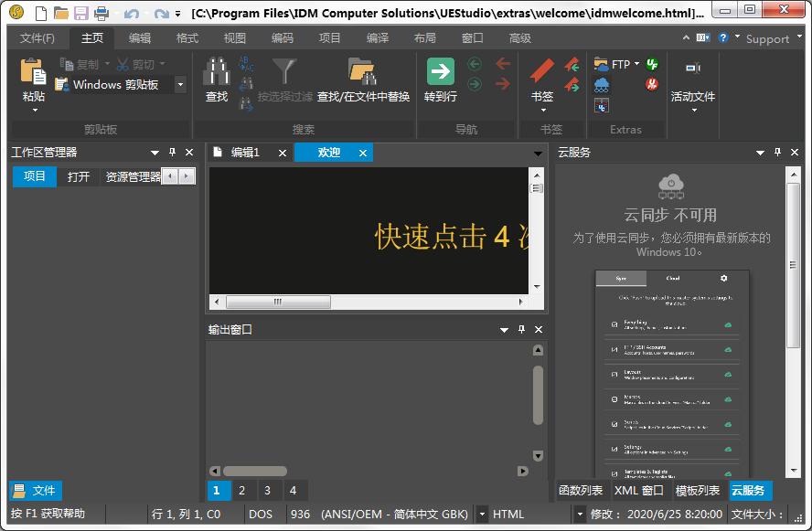Viewport: 812px width, 531px height.
Task: Click the Paste (粘贴) clipboard icon
Action: pos(34,73)
